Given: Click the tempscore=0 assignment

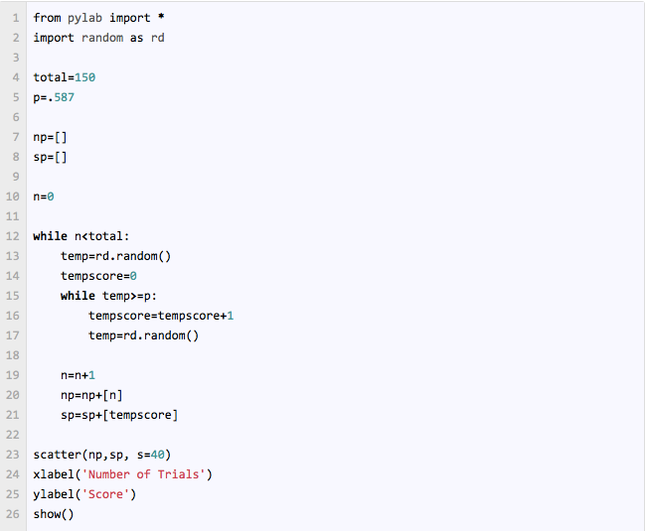Looking at the screenshot, I should pos(98,276).
